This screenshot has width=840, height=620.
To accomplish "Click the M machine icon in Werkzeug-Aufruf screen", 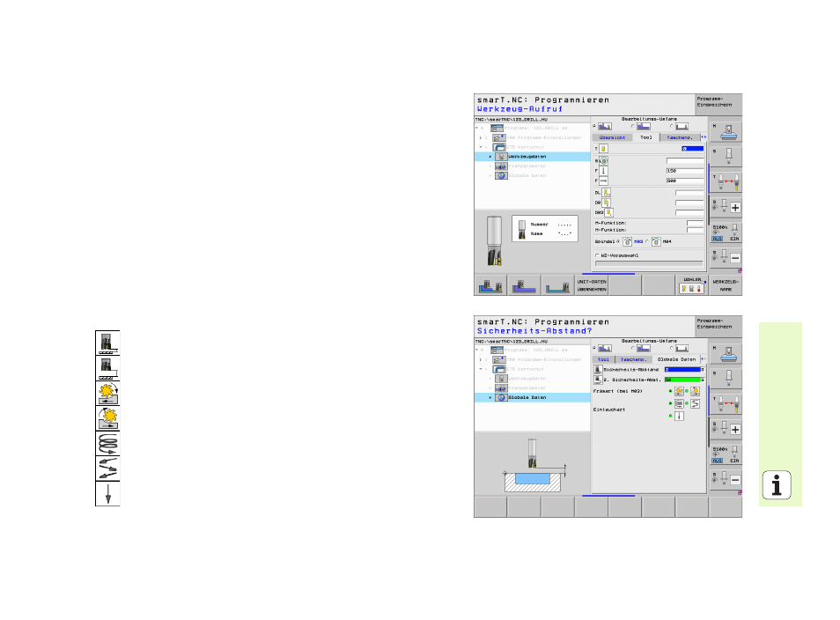I will coord(726,131).
